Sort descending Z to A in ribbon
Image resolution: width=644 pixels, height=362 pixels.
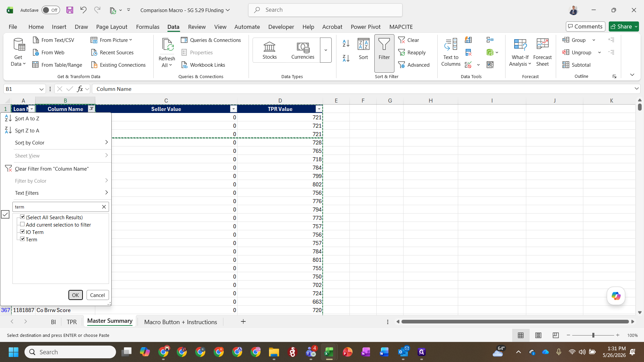346,58
